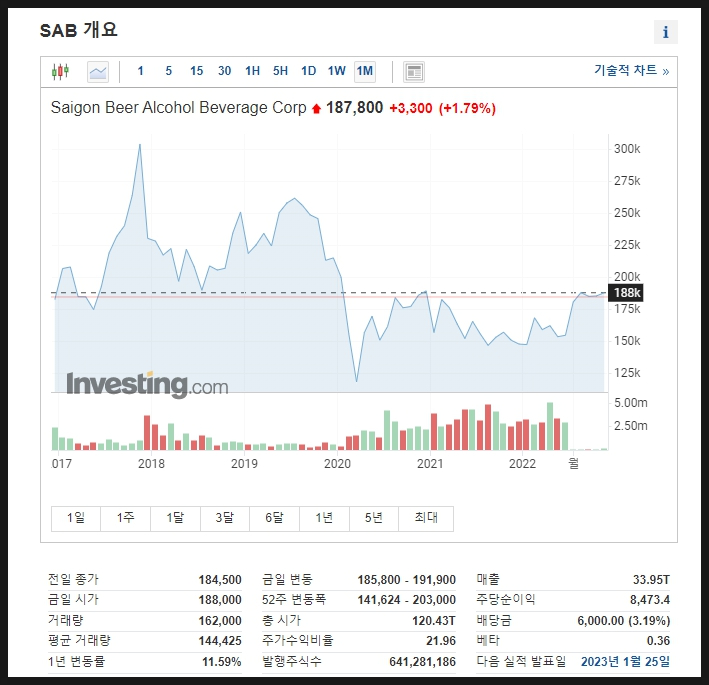Set chart range to 3달

point(225,518)
